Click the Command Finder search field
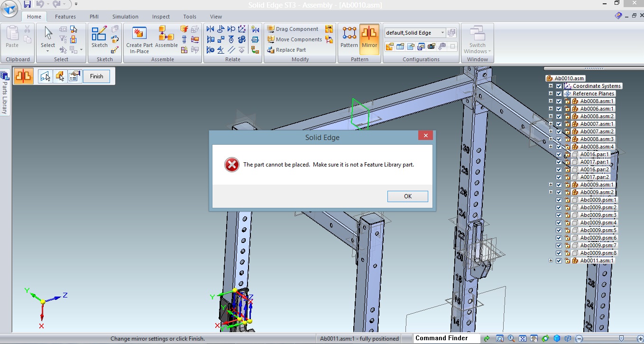The height and width of the screenshot is (344, 644). click(x=446, y=338)
